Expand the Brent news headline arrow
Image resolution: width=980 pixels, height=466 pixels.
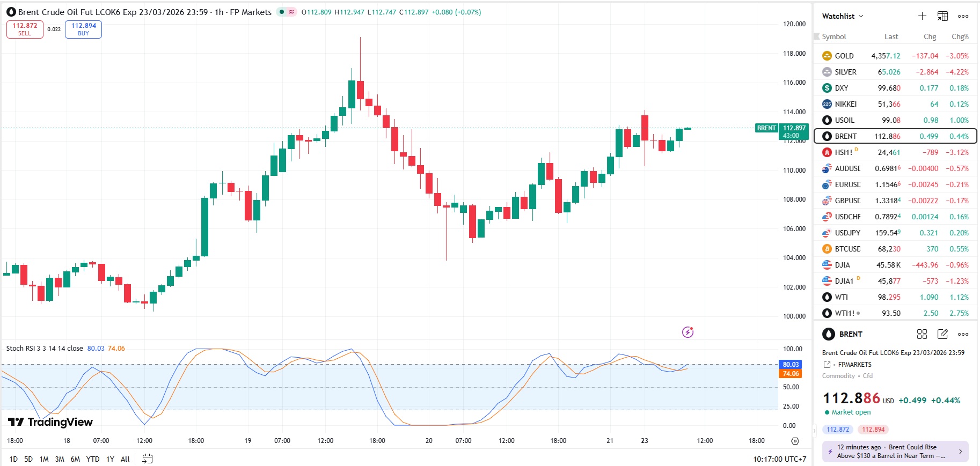point(960,452)
